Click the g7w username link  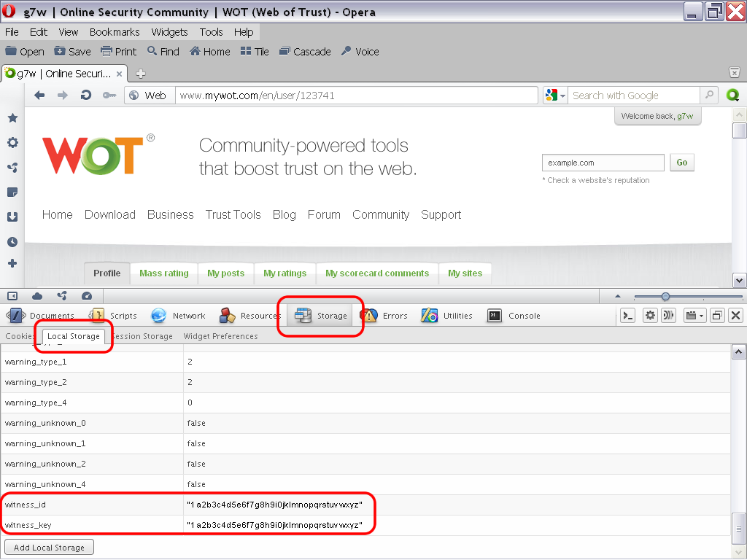pos(685,116)
